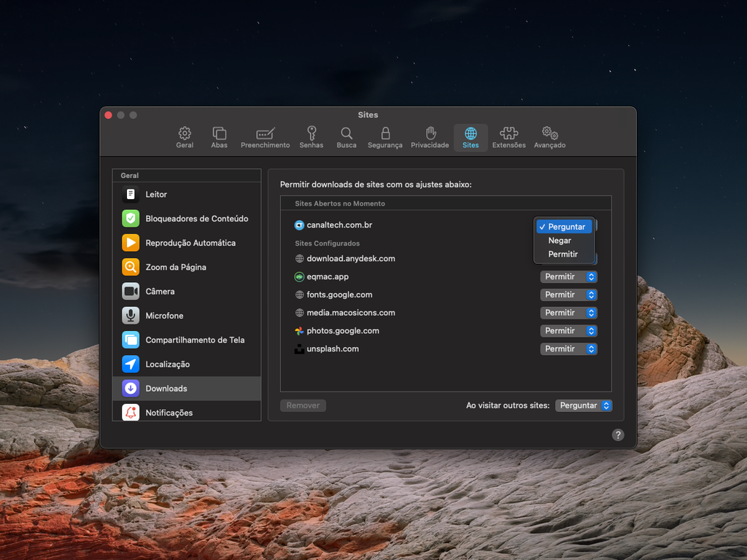Open Compartilhamento de Tela settings
The image size is (747, 560).
[186, 340]
